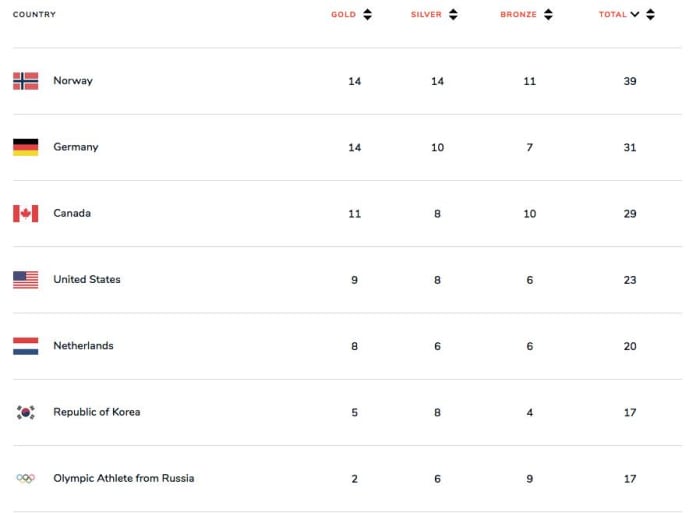Click the Country column header
The height and width of the screenshot is (513, 700).
[x=34, y=15]
